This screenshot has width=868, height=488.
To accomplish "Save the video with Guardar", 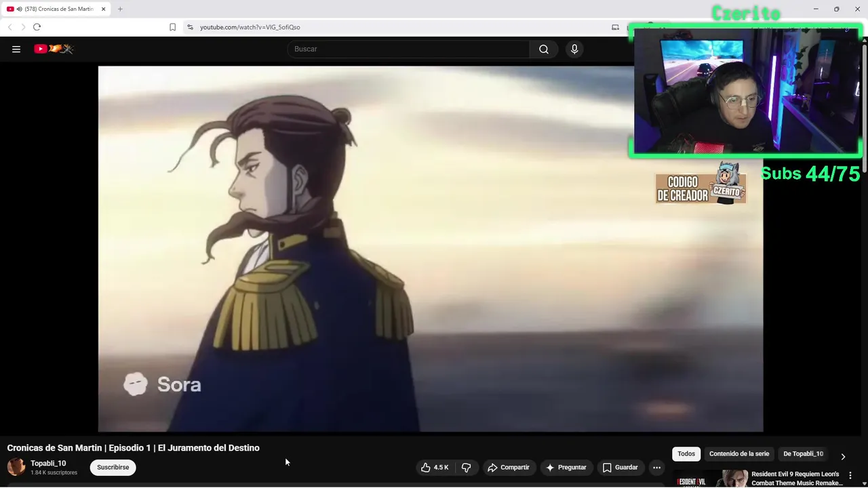I will coord(620,468).
